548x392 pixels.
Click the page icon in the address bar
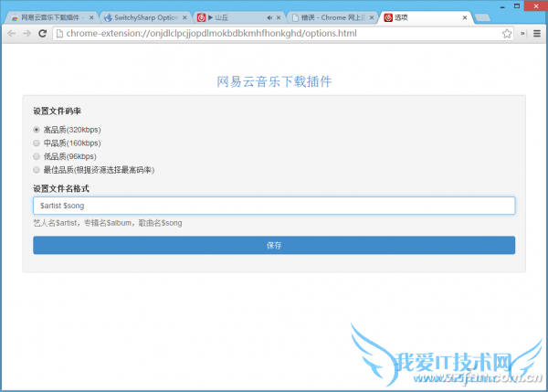(x=59, y=34)
